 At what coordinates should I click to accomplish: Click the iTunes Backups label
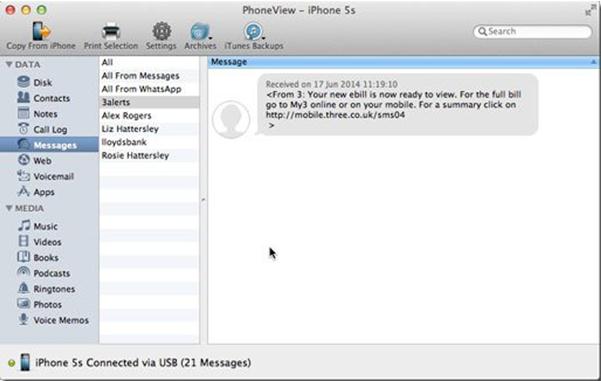click(x=254, y=46)
